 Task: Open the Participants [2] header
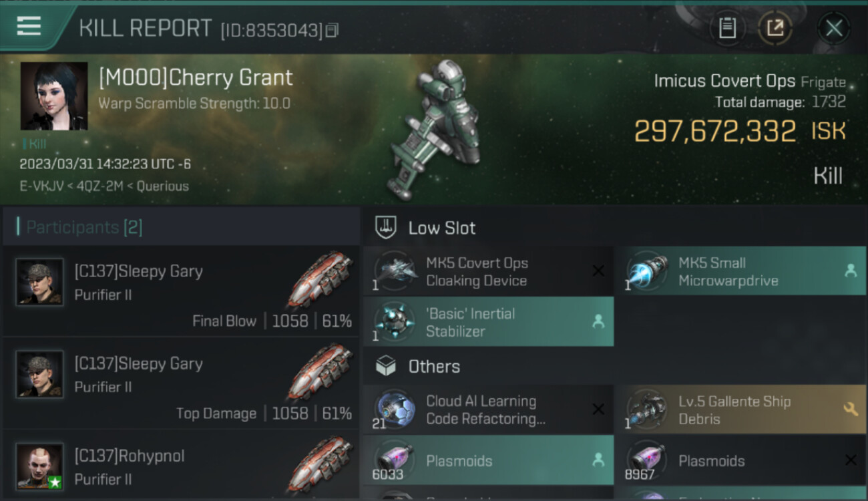[181, 227]
